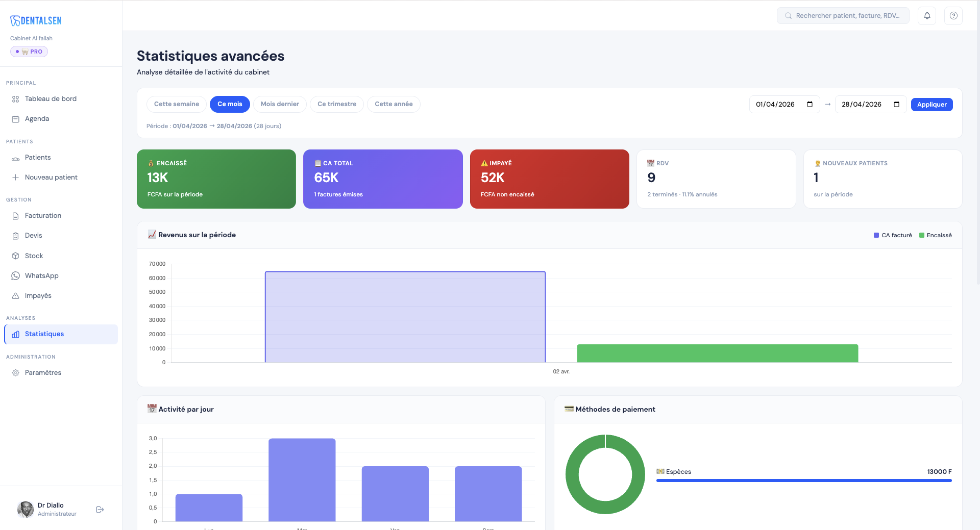Screen dimensions: 980x530
Task: Go to Agenda in sidebar
Action: coord(61,119)
